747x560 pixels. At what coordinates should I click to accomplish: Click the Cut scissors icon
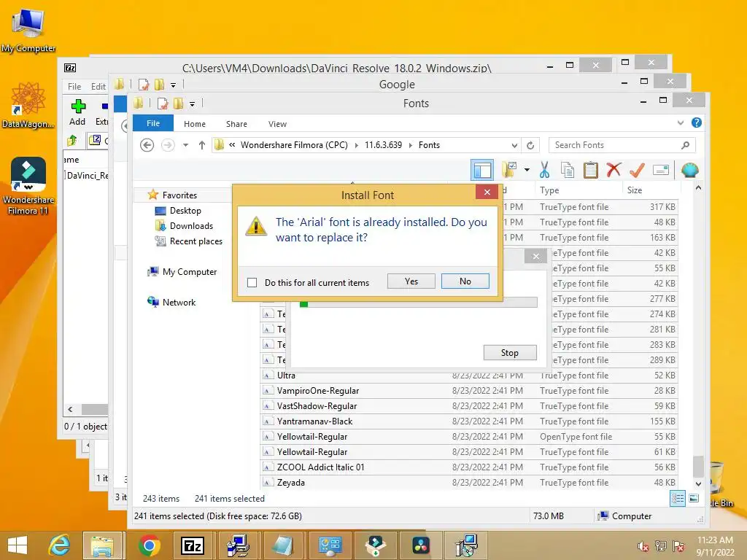544,170
